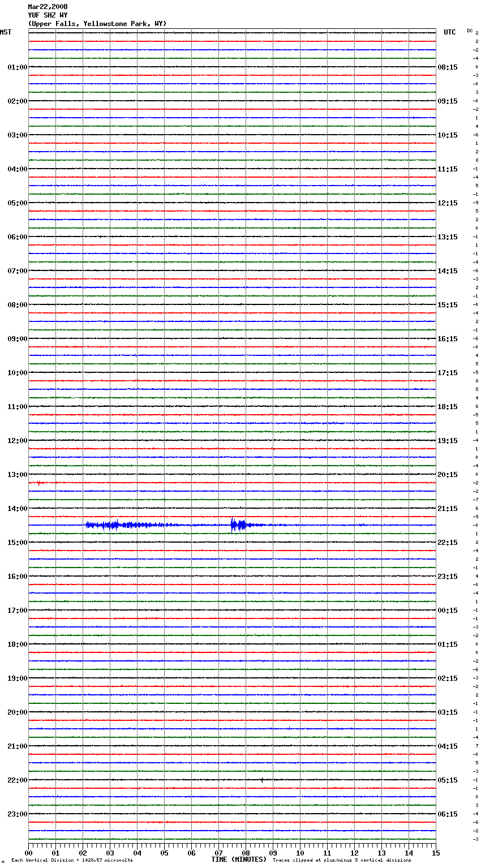Click the 23:15 UTC time label
The image size is (481, 868).
point(448,577)
